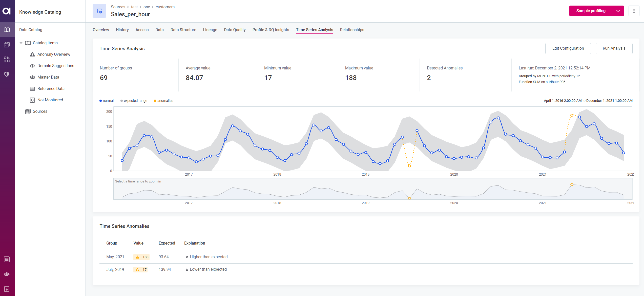Switch to the Data Quality tab
This screenshot has width=644, height=296.
coord(235,30)
